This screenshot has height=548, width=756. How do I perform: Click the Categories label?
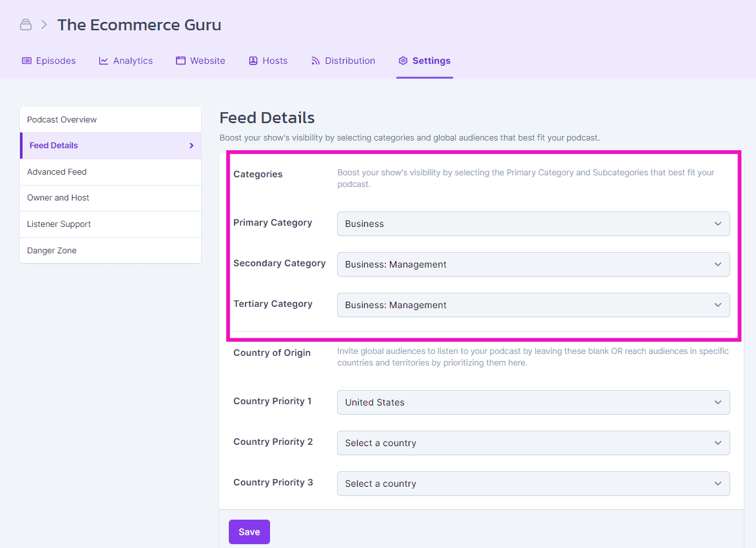pos(258,174)
